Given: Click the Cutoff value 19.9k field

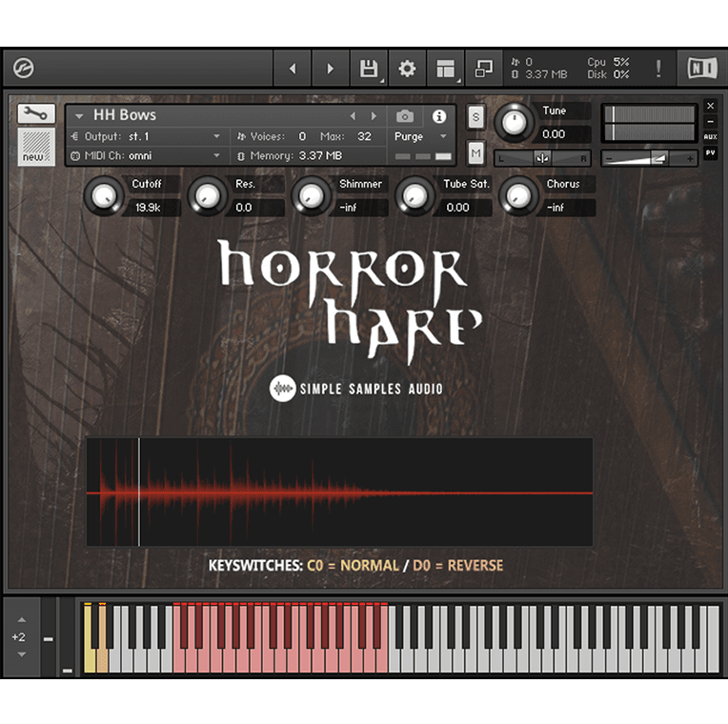Looking at the screenshot, I should point(152,208).
